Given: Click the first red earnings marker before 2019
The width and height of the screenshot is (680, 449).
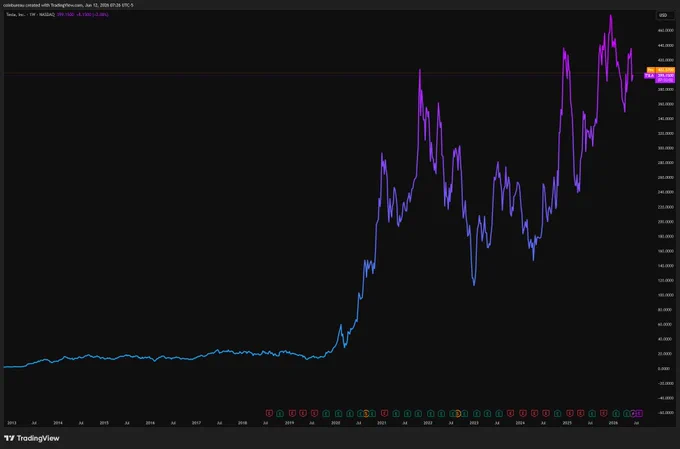Looking at the screenshot, I should click(x=269, y=413).
